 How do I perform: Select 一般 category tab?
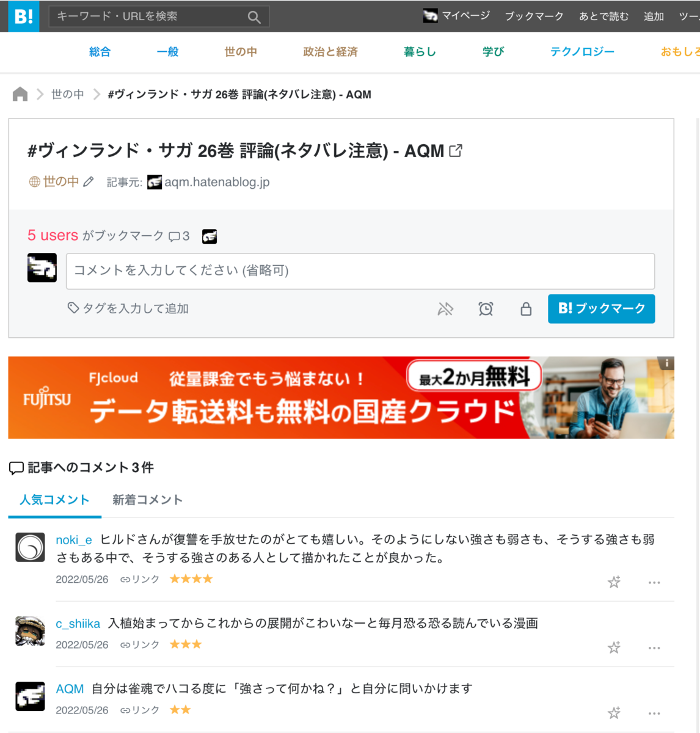coord(167,52)
